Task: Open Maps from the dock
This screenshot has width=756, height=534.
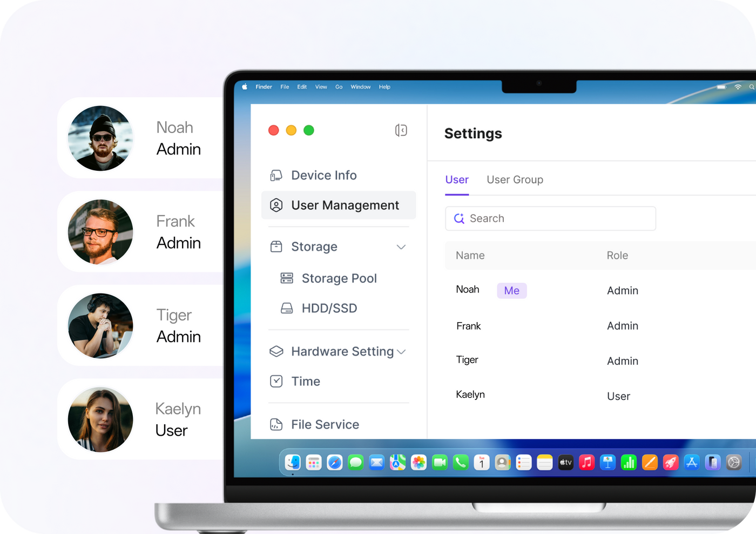Action: point(397,462)
